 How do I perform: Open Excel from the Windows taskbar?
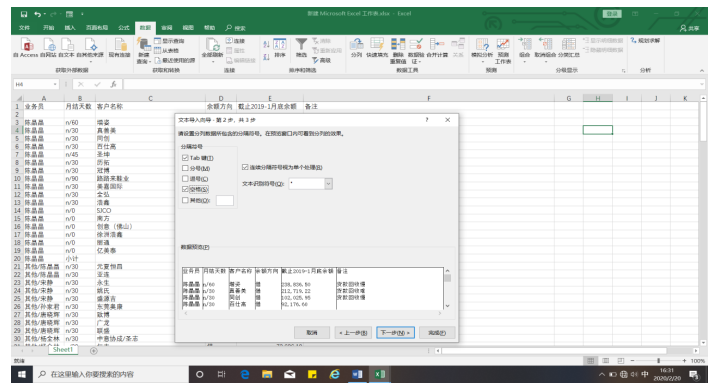380,374
